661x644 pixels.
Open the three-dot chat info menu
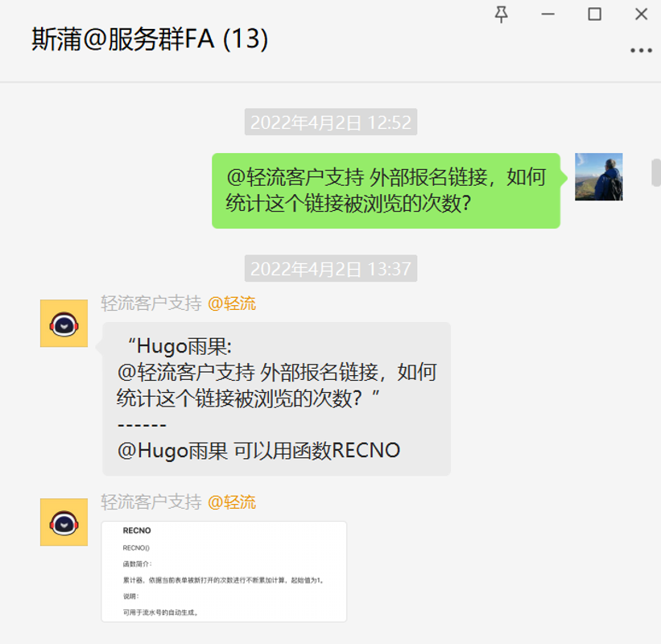pos(641,51)
